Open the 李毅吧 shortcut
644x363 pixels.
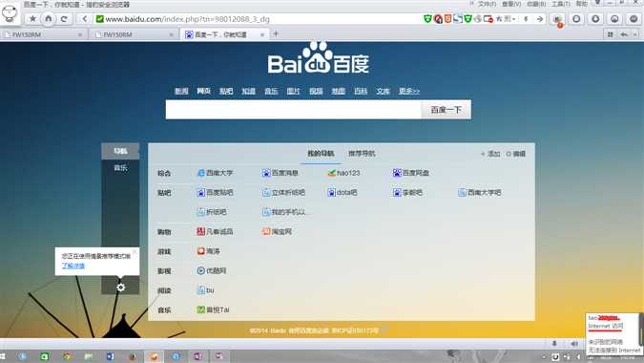click(407, 192)
